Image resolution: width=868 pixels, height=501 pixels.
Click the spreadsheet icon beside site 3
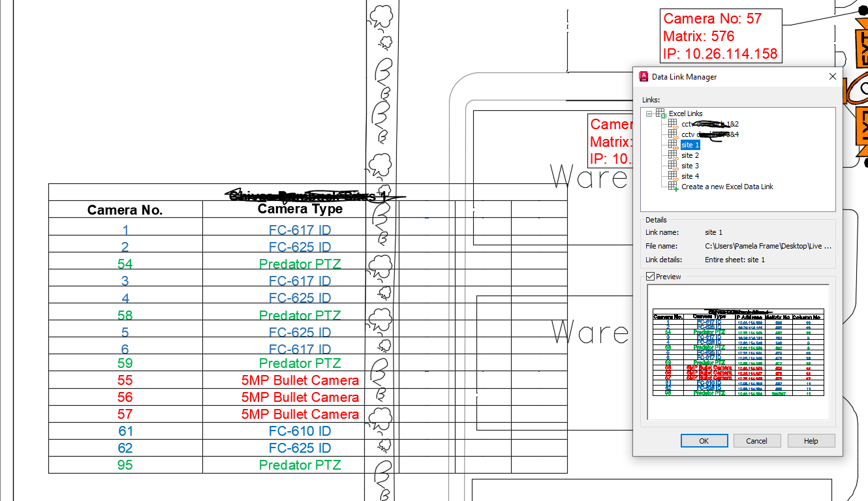click(673, 165)
